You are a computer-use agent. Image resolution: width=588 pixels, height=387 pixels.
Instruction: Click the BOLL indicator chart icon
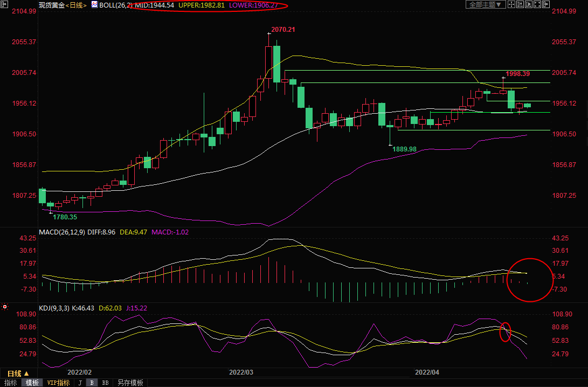coord(94,5)
